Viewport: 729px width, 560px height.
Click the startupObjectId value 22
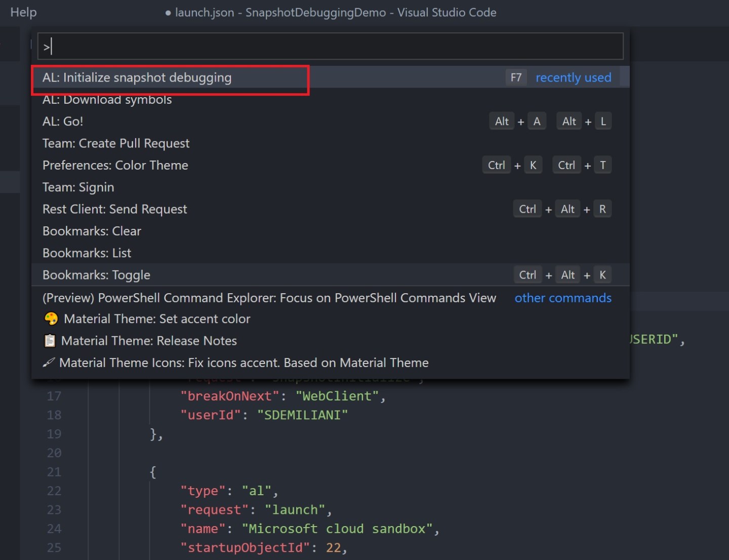[x=333, y=548]
